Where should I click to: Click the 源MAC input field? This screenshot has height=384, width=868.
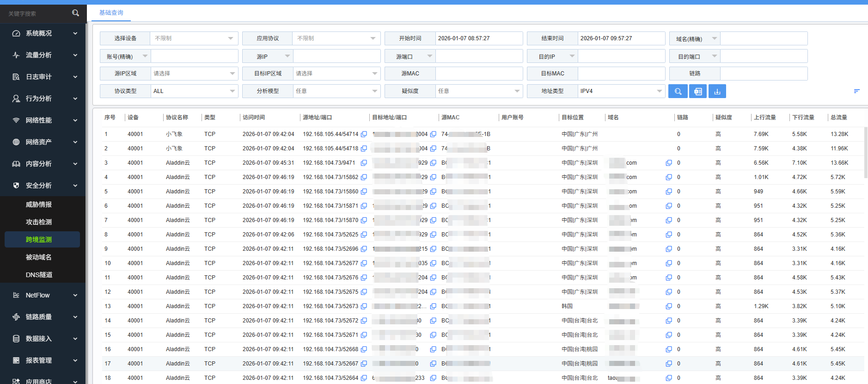coord(478,74)
